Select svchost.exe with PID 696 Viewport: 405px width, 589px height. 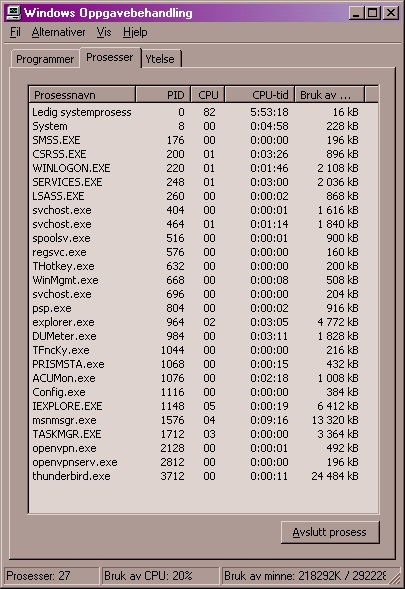[203, 294]
